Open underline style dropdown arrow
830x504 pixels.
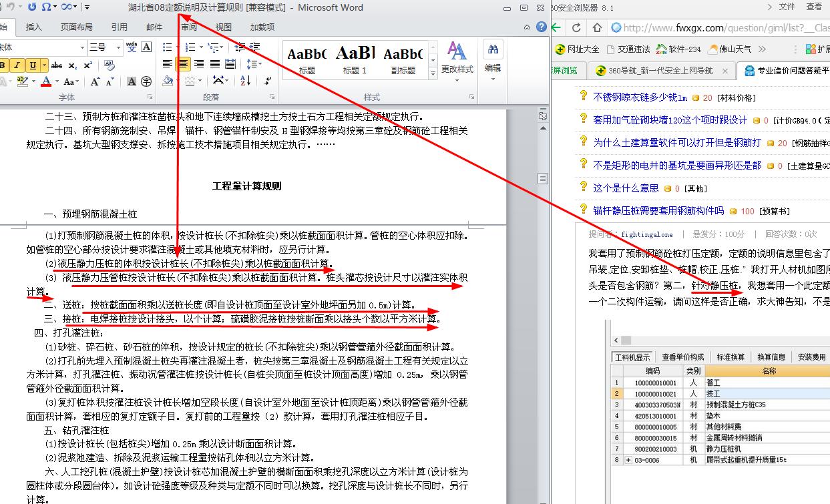(x=44, y=65)
